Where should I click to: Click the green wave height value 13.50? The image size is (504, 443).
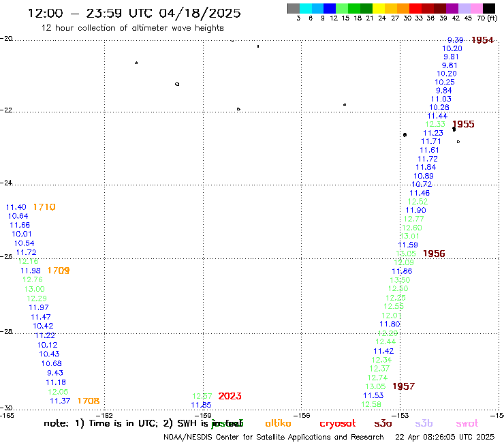[400, 280]
